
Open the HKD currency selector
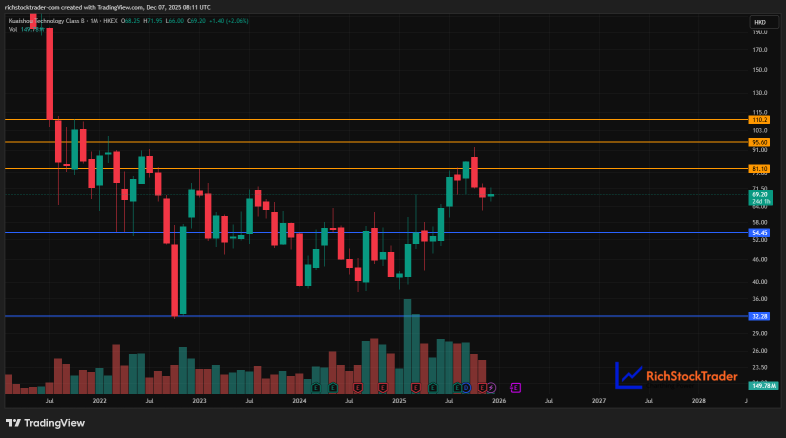click(763, 22)
